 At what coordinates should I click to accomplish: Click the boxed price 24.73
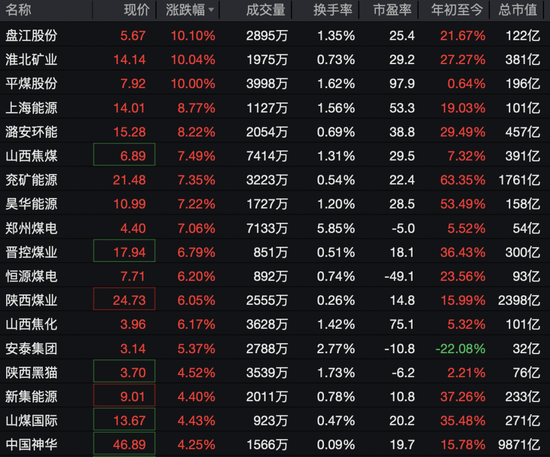(x=124, y=299)
